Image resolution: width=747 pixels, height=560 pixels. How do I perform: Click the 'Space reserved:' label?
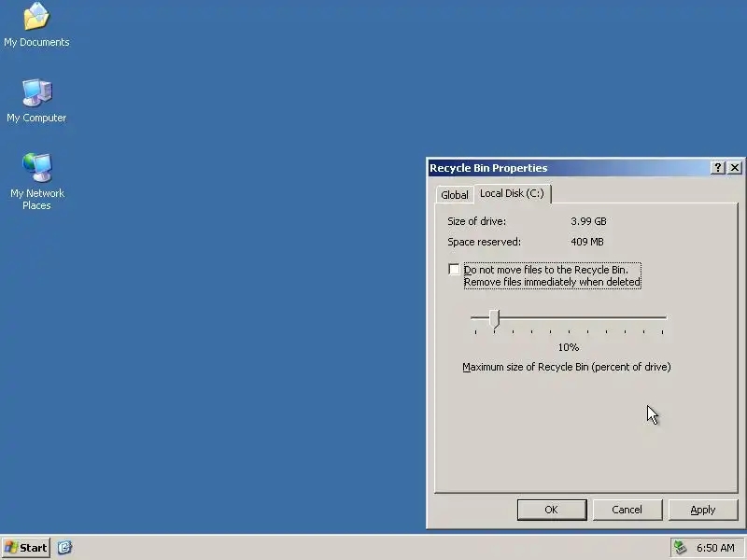tap(484, 242)
